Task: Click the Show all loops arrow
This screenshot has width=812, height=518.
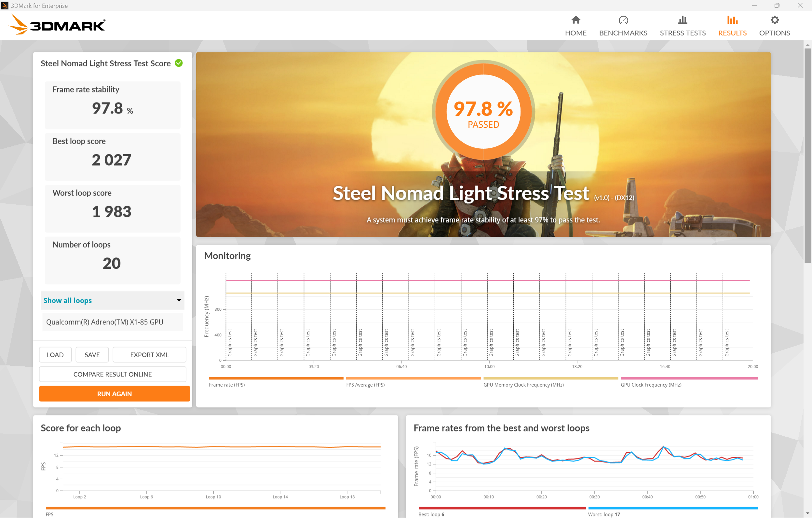Action: pos(179,300)
